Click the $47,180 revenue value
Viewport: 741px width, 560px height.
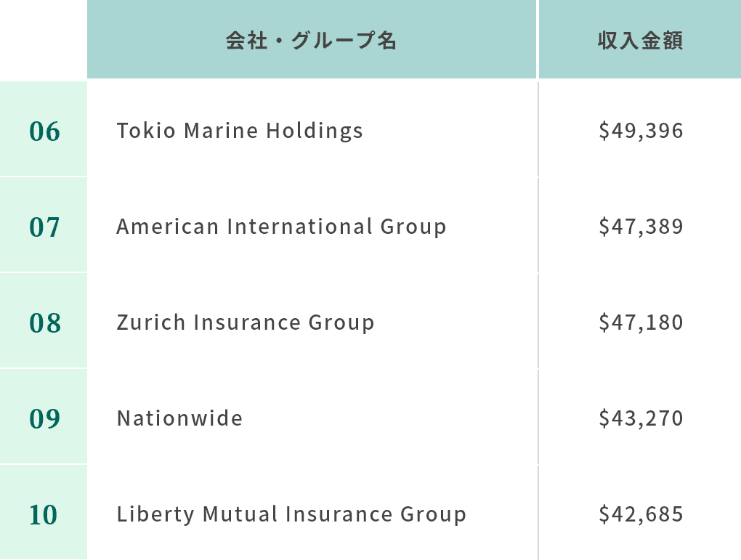[x=641, y=322]
